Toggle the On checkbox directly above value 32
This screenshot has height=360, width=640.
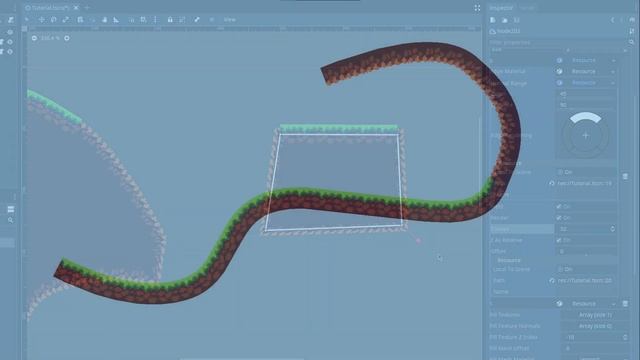tap(559, 218)
